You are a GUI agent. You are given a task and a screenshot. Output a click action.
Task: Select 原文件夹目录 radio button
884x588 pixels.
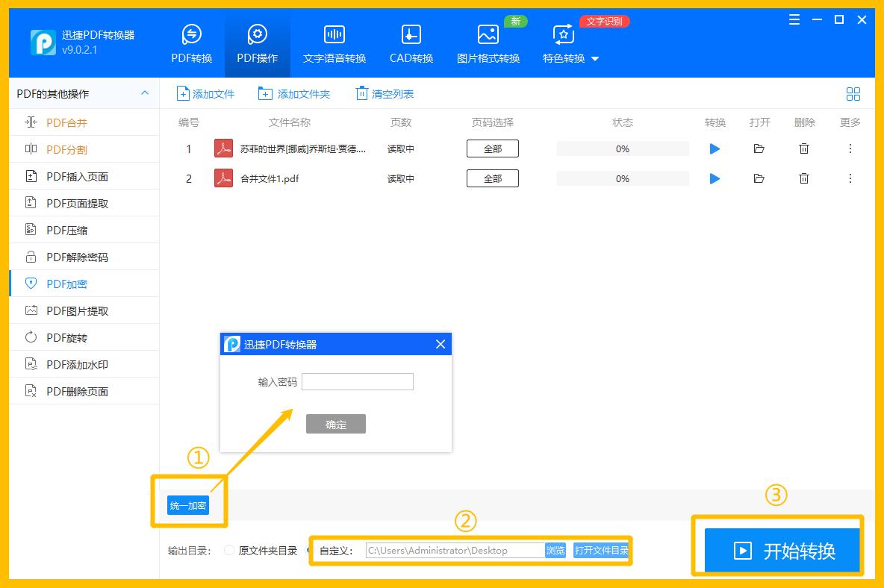(229, 551)
